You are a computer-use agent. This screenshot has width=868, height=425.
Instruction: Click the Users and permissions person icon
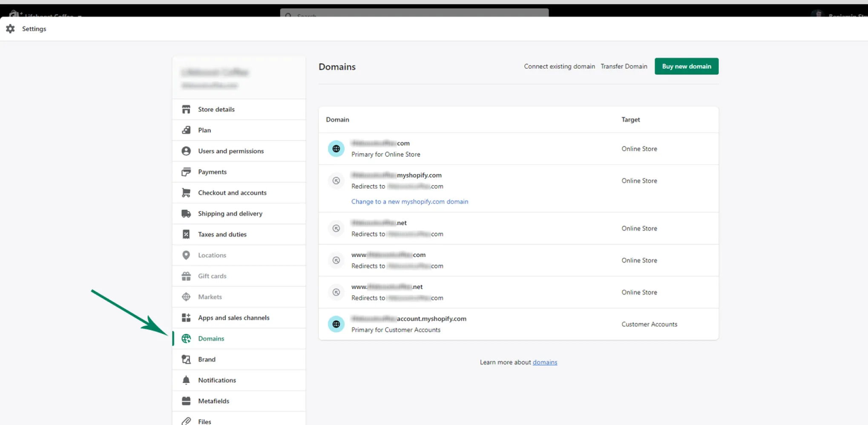pyautogui.click(x=186, y=151)
